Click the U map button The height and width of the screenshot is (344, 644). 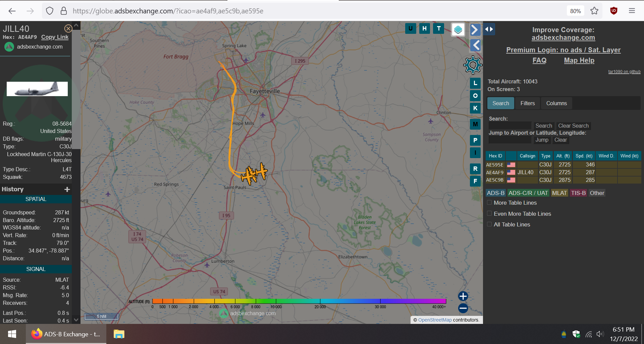point(411,28)
